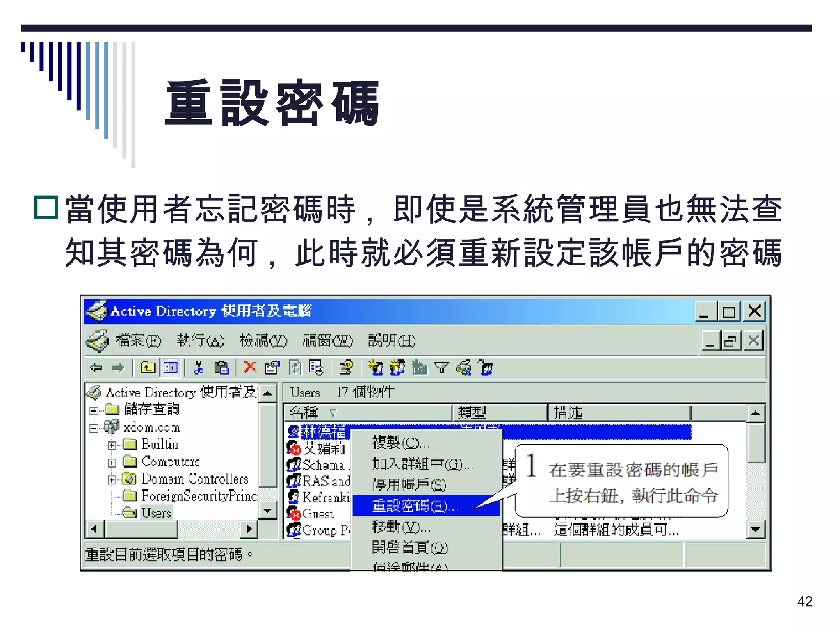This screenshot has width=840, height=630.
Task: Click the Filter funnel toolbar icon
Action: pos(441,367)
